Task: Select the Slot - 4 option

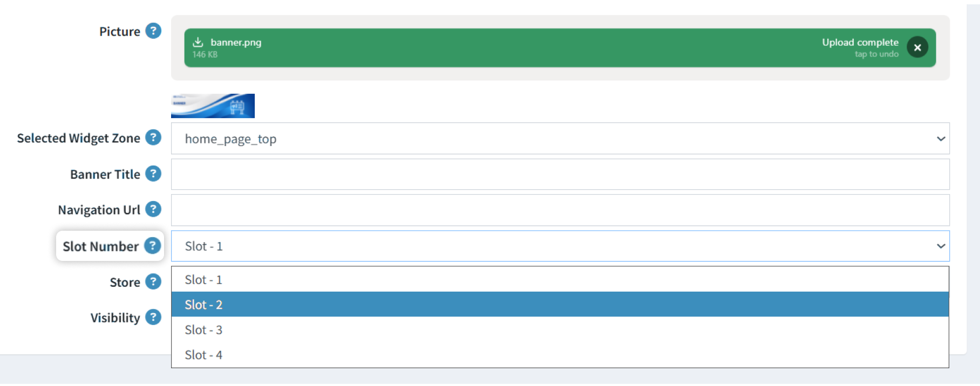Action: pyautogui.click(x=560, y=355)
